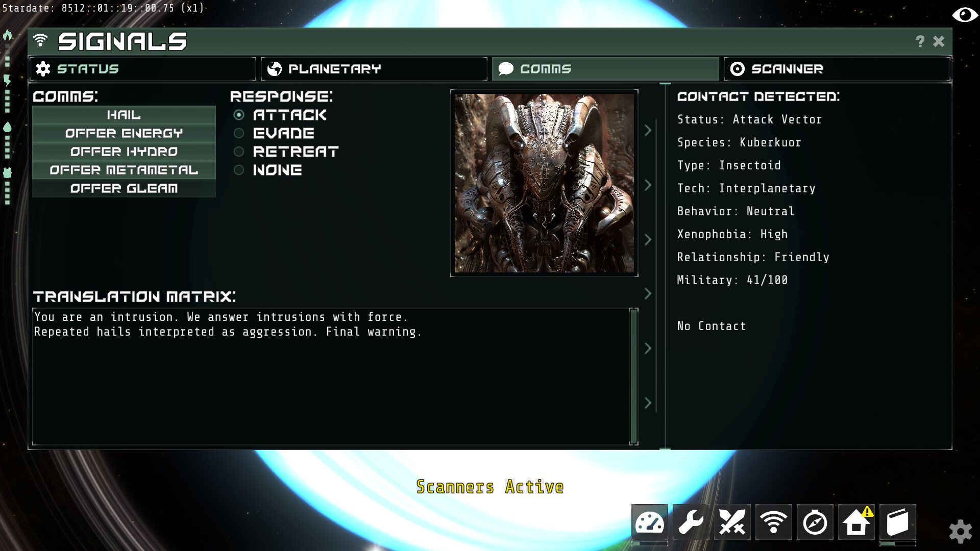Open the ship dashboard gauge icon
Image resolution: width=980 pixels, height=551 pixels.
[650, 522]
